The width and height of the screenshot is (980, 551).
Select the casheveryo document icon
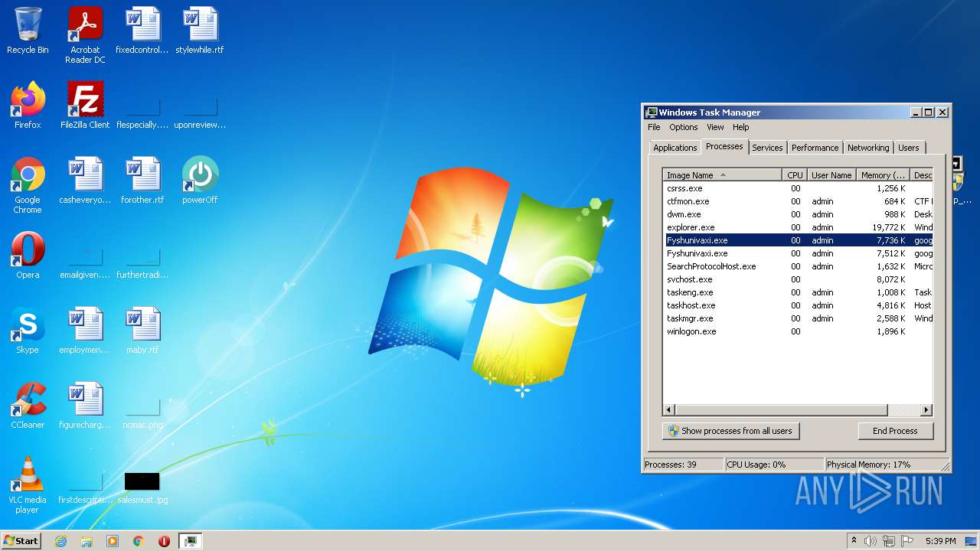[x=85, y=181]
